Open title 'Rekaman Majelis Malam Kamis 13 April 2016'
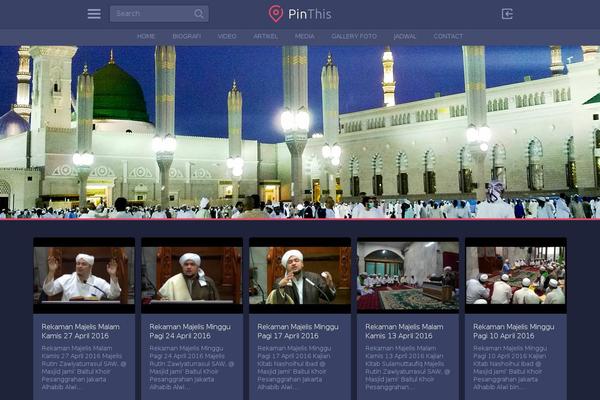The height and width of the screenshot is (400, 600). pyautogui.click(x=404, y=331)
